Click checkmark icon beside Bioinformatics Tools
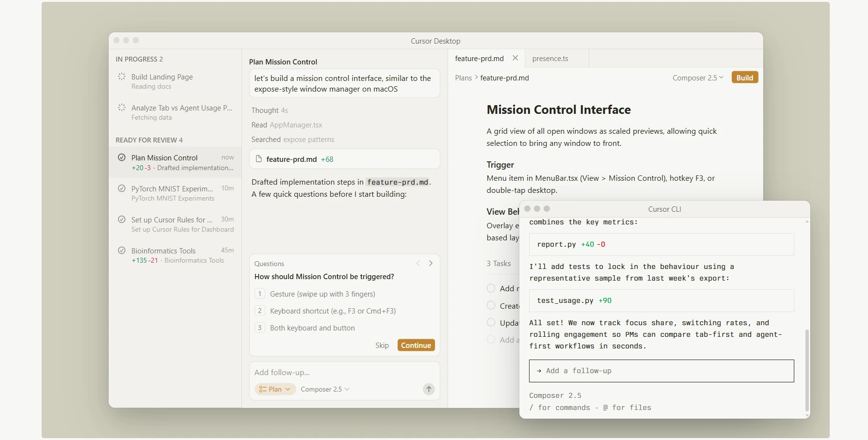Viewport: 868px width, 440px height. point(122,251)
